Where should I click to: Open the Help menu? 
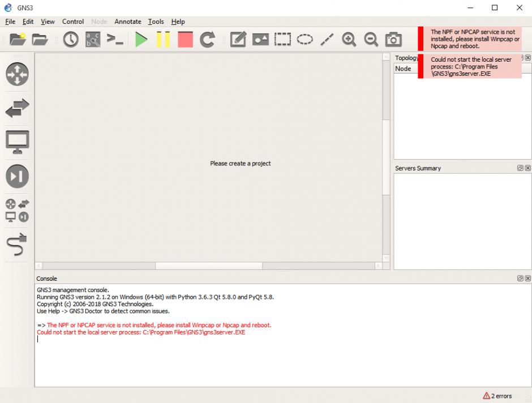pos(178,22)
